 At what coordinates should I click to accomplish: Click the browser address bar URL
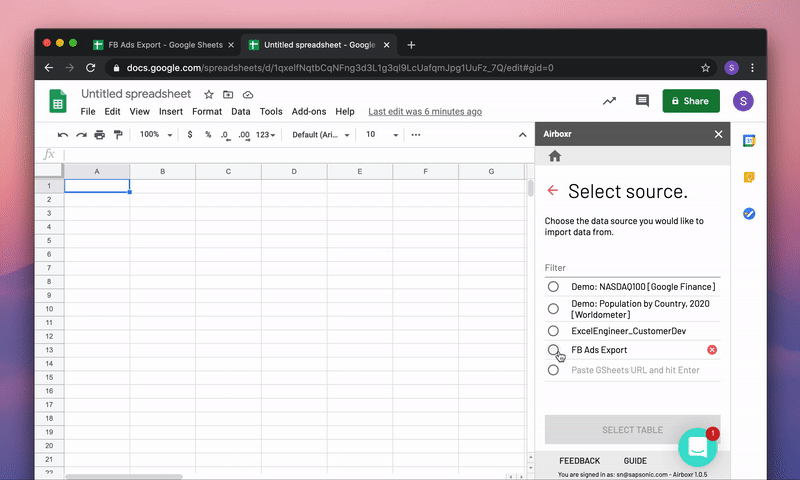click(340, 68)
